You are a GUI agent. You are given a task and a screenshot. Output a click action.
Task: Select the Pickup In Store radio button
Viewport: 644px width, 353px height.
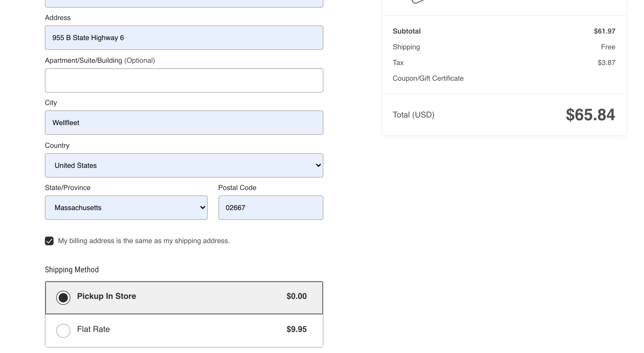click(x=63, y=298)
